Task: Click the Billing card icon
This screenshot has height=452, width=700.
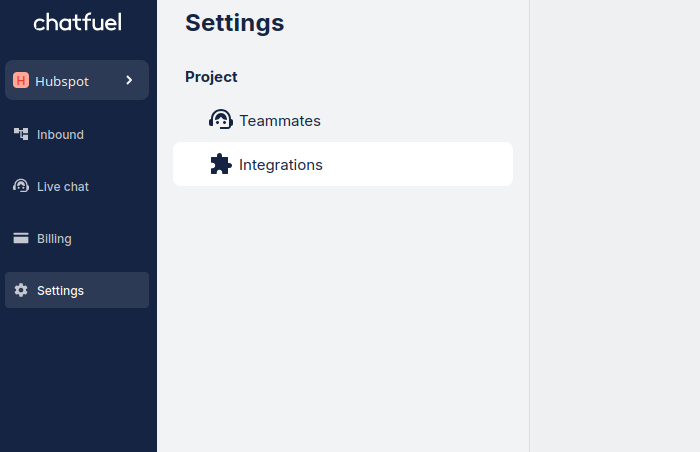Action: [21, 239]
